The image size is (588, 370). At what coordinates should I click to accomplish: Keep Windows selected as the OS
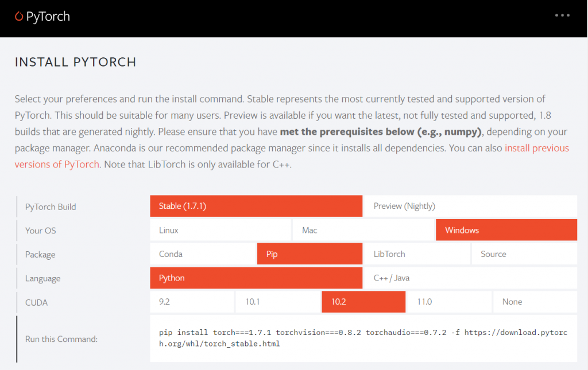(x=506, y=229)
